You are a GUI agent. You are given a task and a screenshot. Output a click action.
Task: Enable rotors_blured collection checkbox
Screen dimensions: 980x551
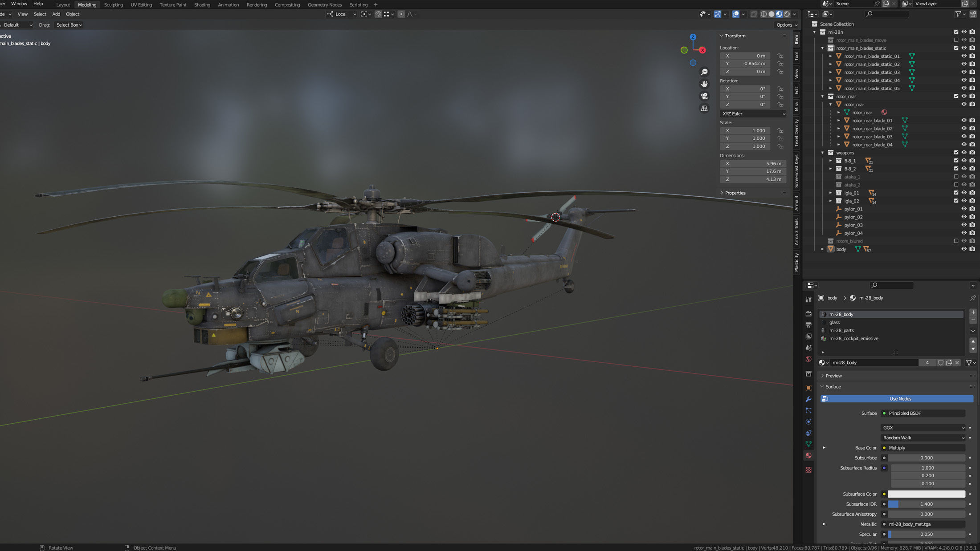pyautogui.click(x=956, y=241)
